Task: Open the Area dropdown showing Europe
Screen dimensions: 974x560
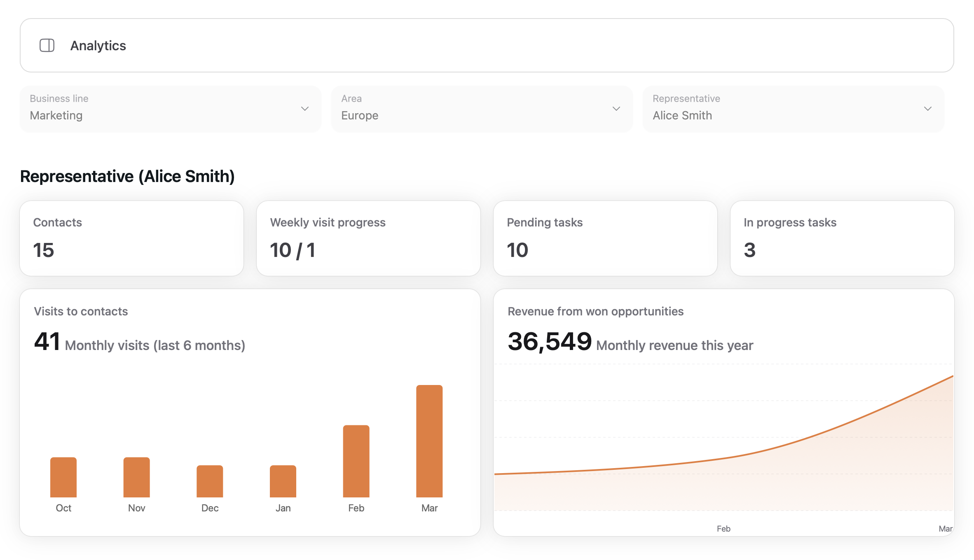Action: tap(481, 108)
